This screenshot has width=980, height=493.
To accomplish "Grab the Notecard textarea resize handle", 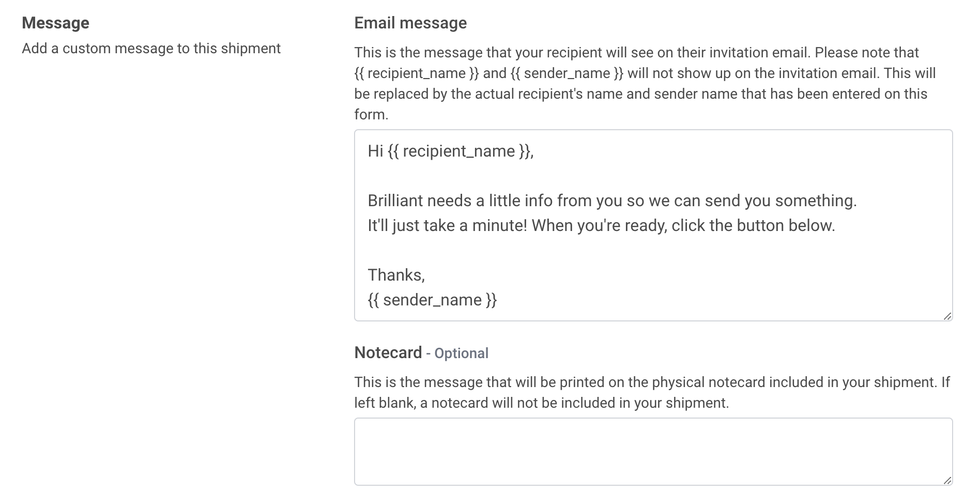I will point(947,480).
